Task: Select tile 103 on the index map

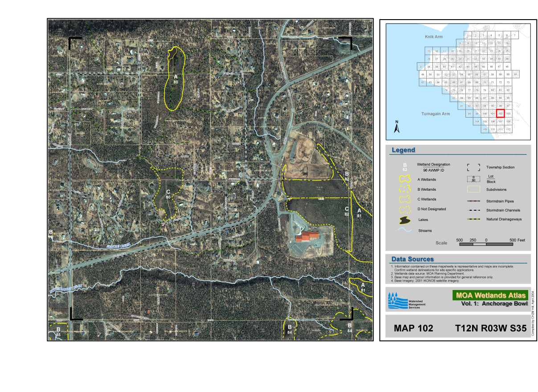Action: 508,114
